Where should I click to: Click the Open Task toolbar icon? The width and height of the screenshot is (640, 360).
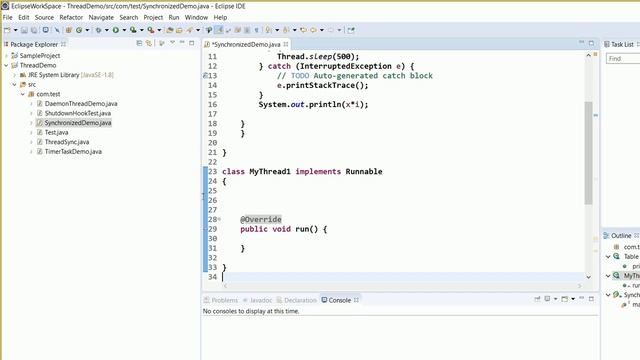(179, 30)
